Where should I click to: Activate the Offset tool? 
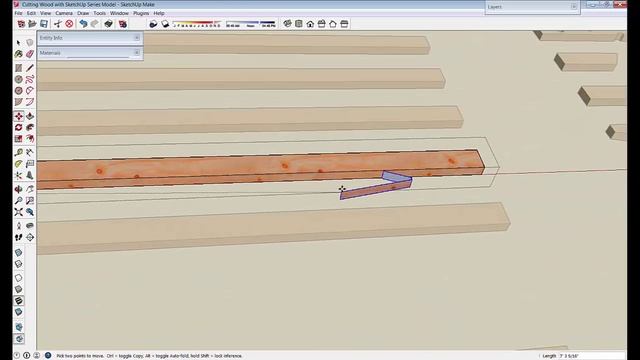coord(29,139)
